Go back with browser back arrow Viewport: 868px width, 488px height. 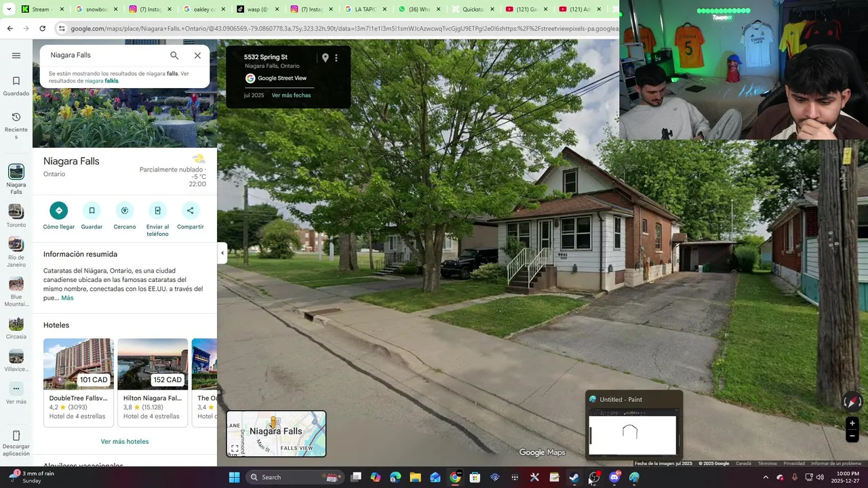pyautogui.click(x=9, y=28)
